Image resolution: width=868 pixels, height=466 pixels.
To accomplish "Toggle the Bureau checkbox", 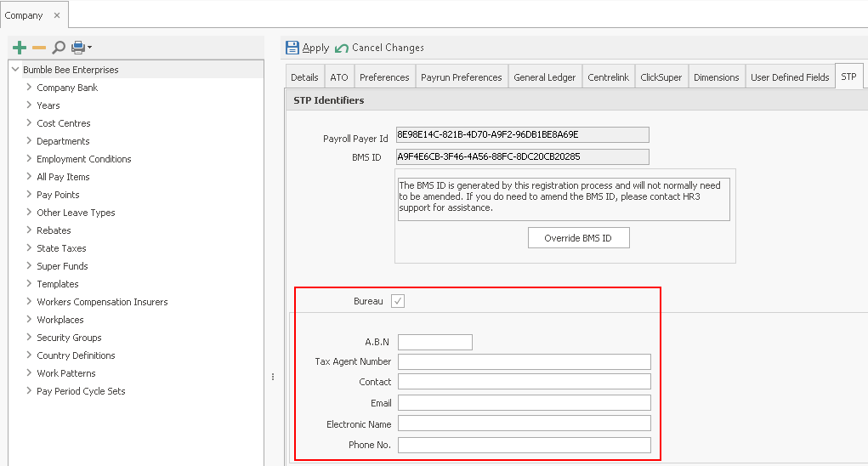I will coord(398,301).
